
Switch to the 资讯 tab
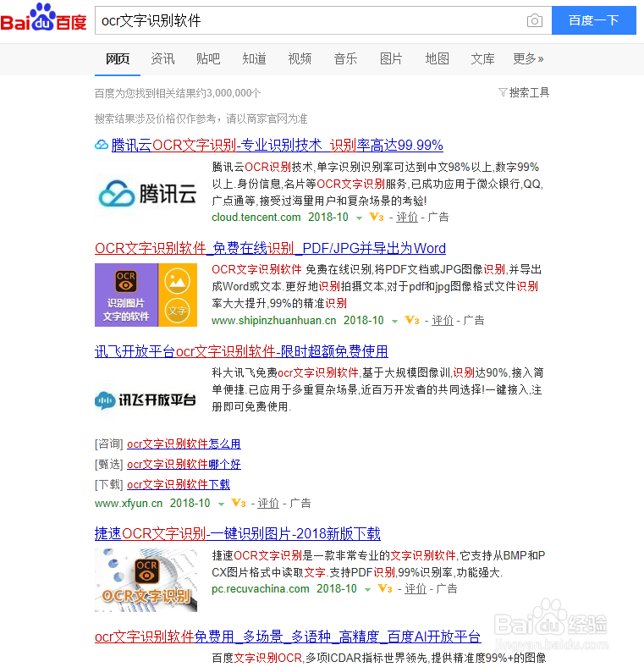pyautogui.click(x=163, y=58)
